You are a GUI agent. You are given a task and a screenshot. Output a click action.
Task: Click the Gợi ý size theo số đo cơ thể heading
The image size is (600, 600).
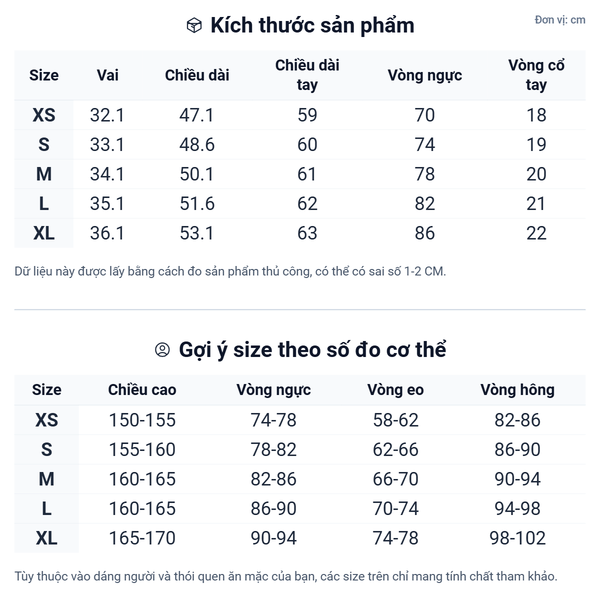[312, 350]
